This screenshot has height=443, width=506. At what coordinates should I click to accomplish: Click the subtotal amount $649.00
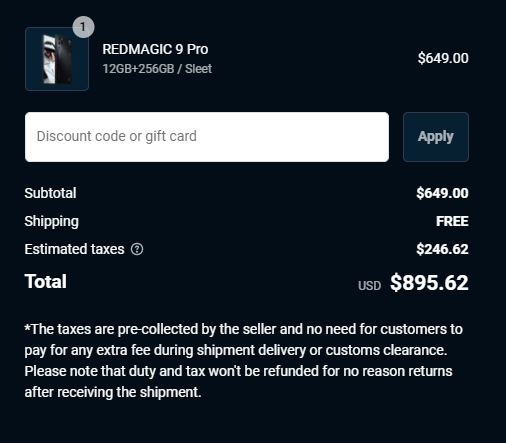[x=442, y=193]
